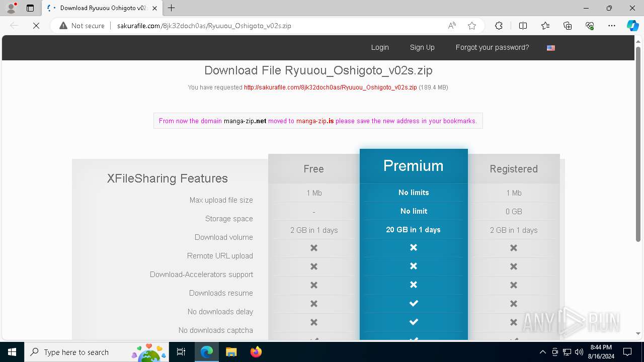Viewport: 644px width, 362px height.
Task: Click the Max upload file size label
Action: 221,200
